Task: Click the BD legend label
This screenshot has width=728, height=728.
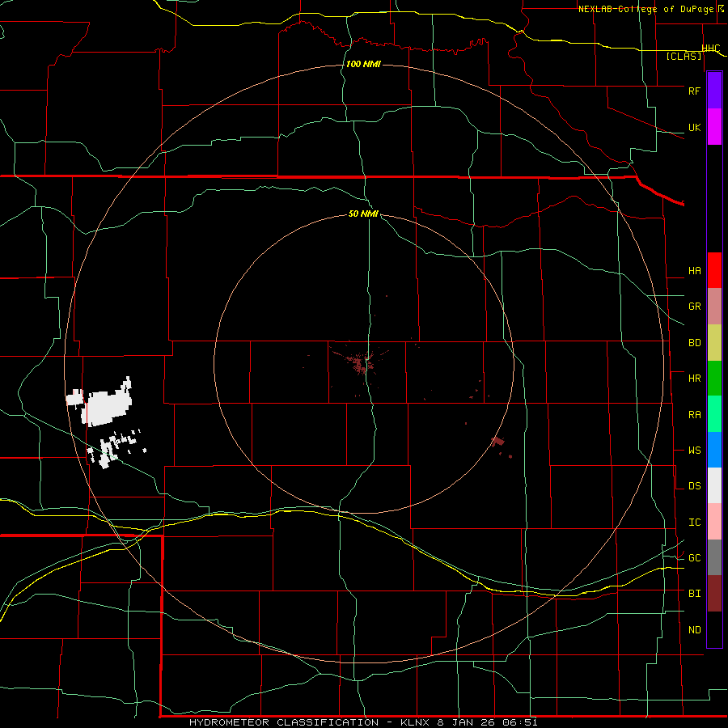Action: [x=694, y=343]
